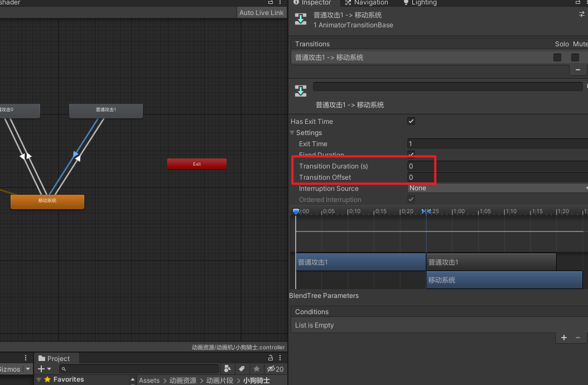Uncheck the Has Exit Time checkbox
The image size is (588, 385).
(411, 121)
